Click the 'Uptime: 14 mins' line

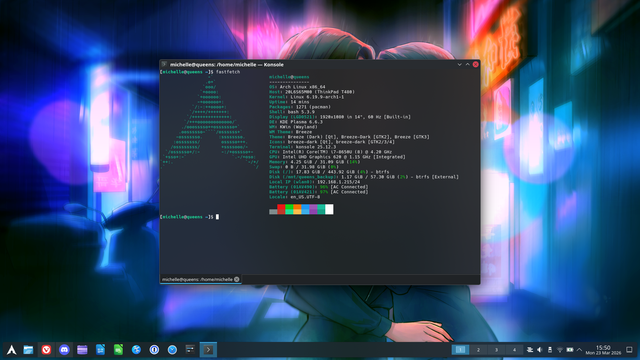click(x=289, y=102)
